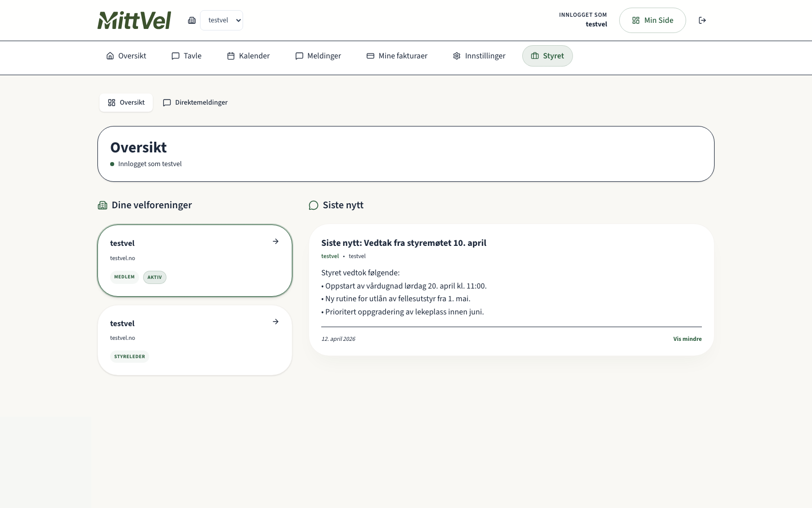Click the building icon beside the association selector

tap(192, 20)
